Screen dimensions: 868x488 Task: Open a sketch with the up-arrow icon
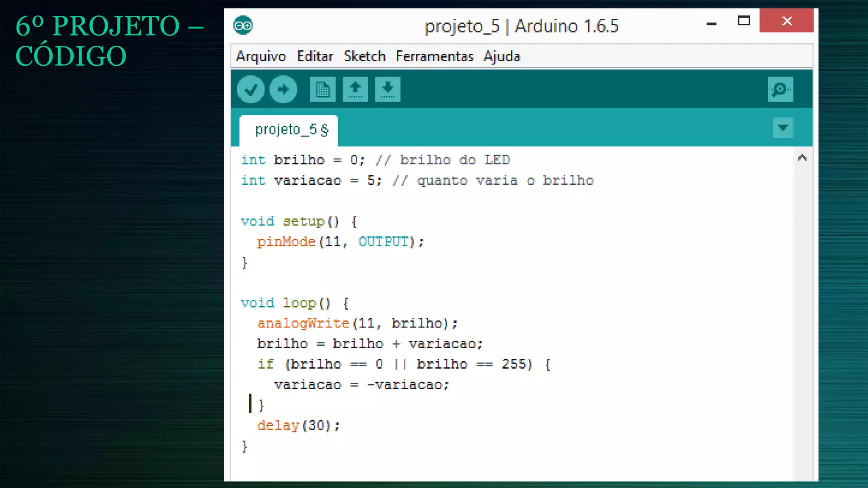point(355,89)
